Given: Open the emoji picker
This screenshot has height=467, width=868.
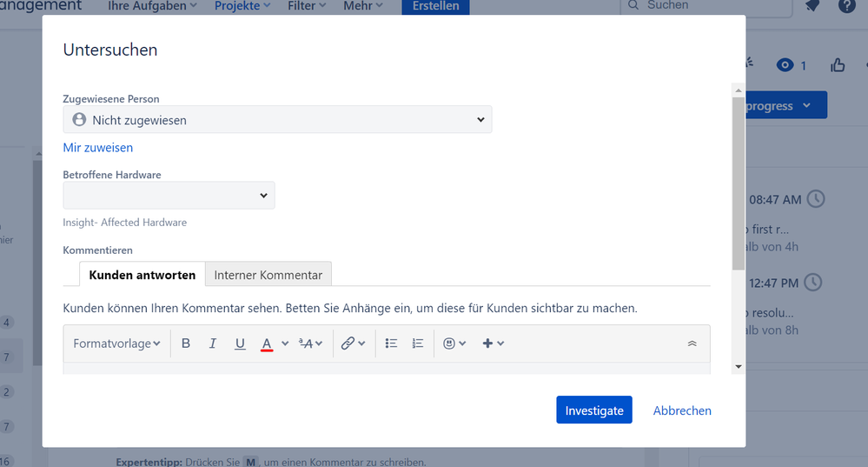Looking at the screenshot, I should (454, 344).
